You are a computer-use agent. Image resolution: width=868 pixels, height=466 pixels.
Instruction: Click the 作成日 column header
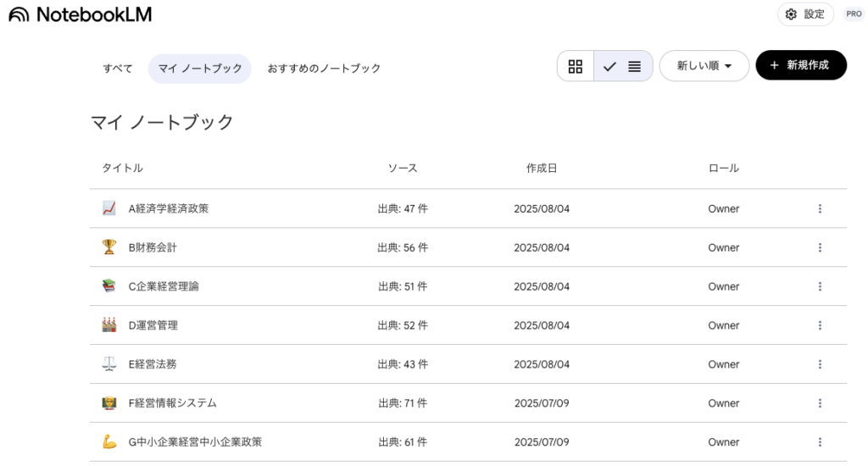click(542, 168)
